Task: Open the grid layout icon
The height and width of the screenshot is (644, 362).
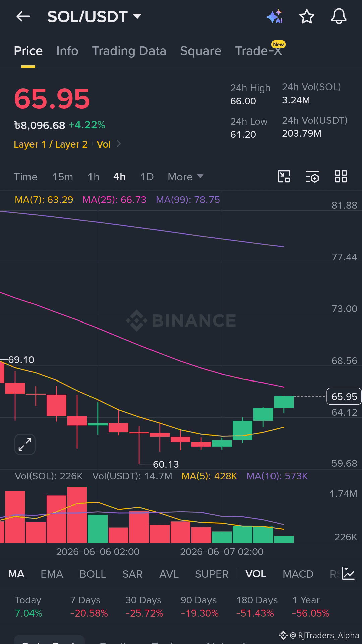Action: pos(341,176)
